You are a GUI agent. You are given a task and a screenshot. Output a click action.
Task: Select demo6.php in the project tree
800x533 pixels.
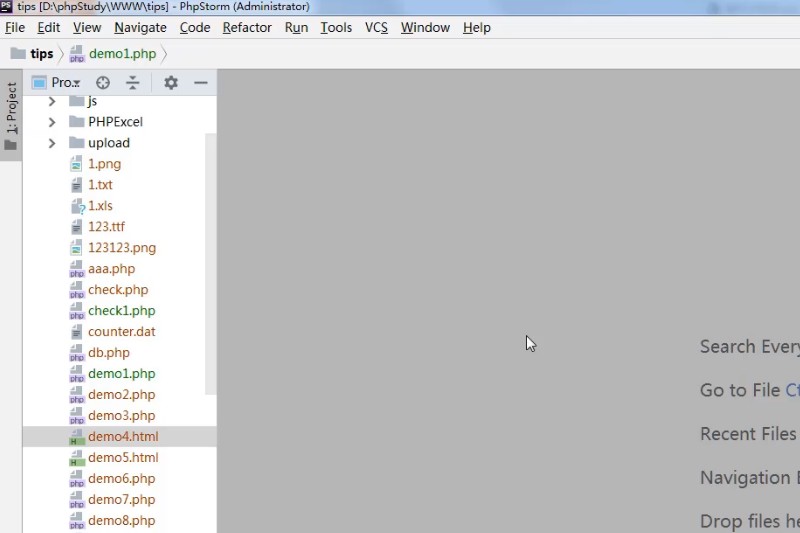coord(121,478)
